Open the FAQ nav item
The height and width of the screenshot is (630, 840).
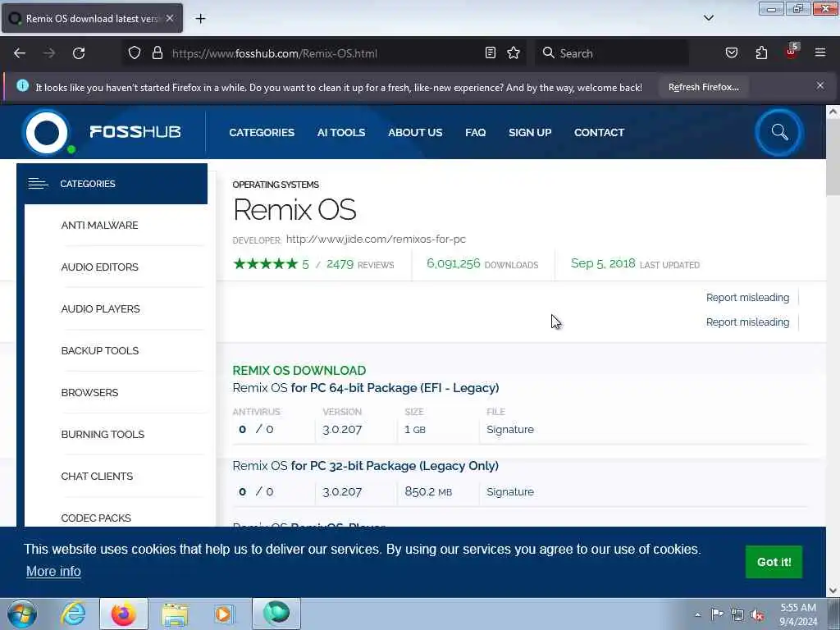tap(475, 132)
